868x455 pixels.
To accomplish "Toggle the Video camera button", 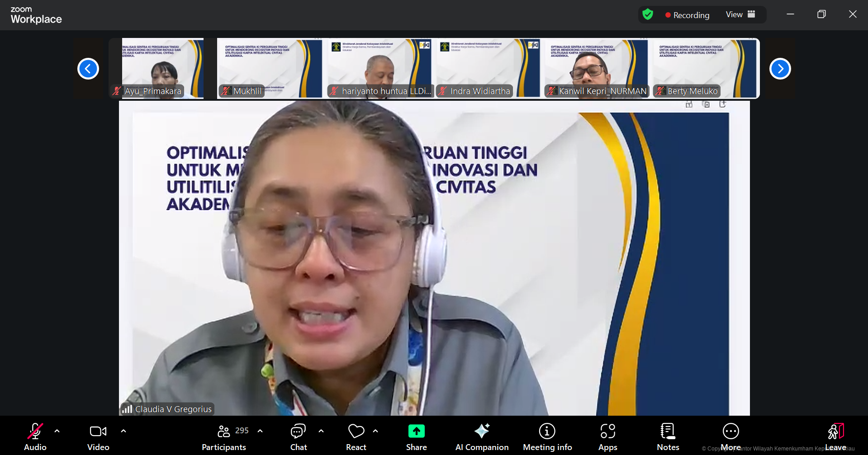I will 98,436.
